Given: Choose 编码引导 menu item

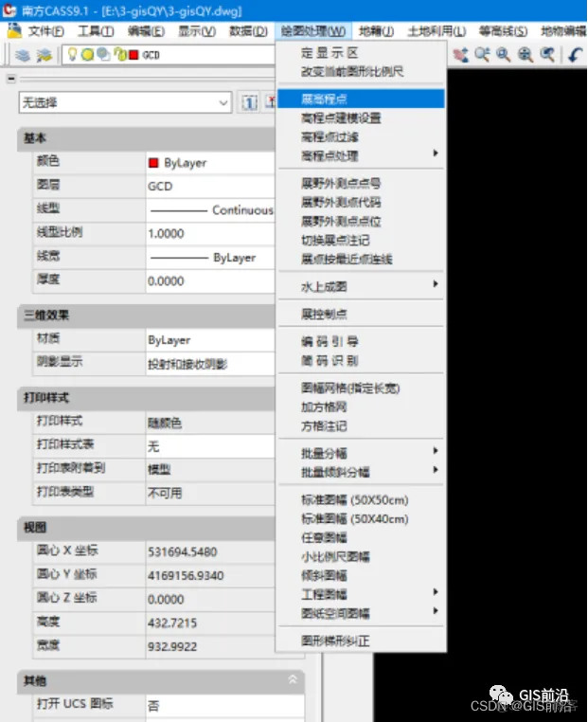Looking at the screenshot, I should pyautogui.click(x=361, y=342).
